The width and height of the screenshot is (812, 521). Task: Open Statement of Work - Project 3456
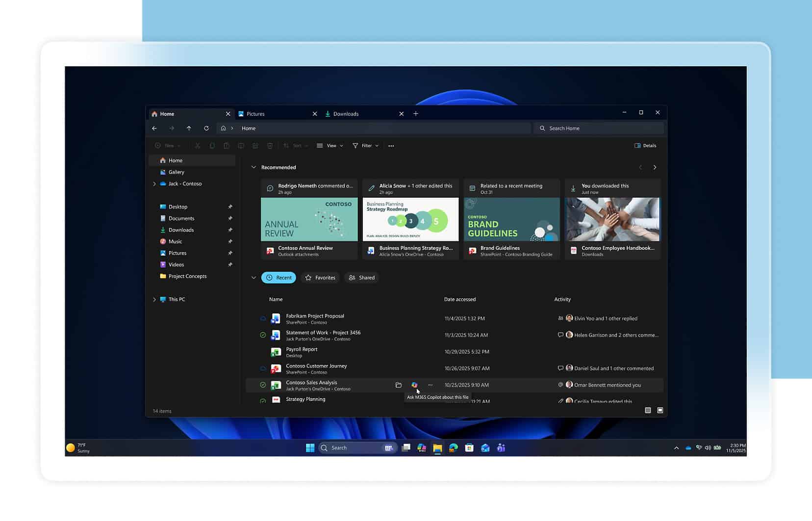click(x=323, y=333)
